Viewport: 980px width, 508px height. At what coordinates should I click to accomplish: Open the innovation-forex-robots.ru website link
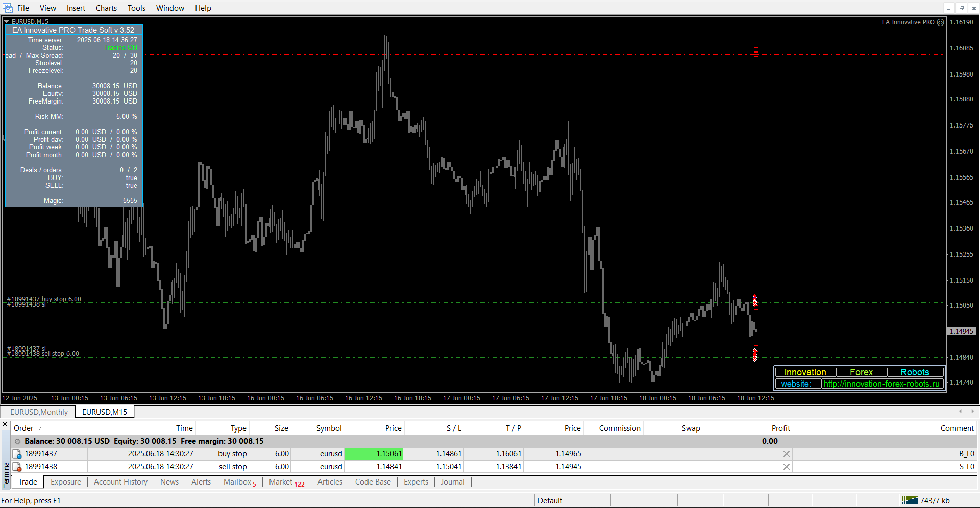coord(881,384)
